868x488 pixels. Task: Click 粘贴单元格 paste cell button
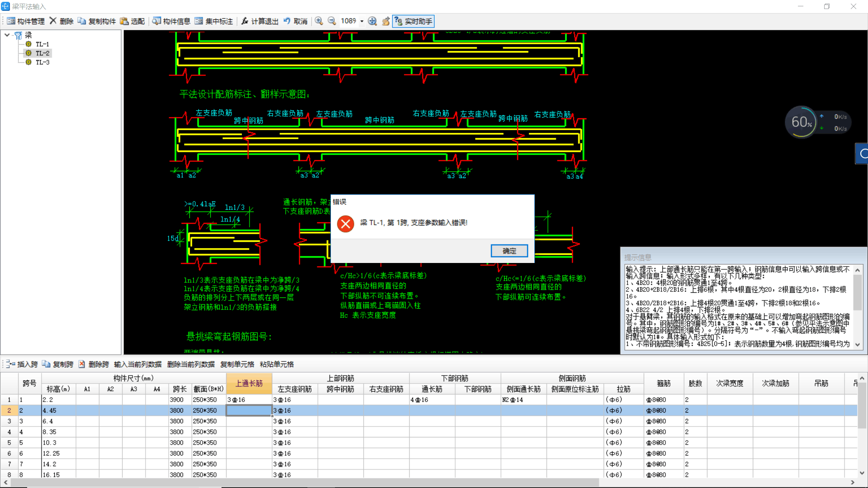(277, 364)
